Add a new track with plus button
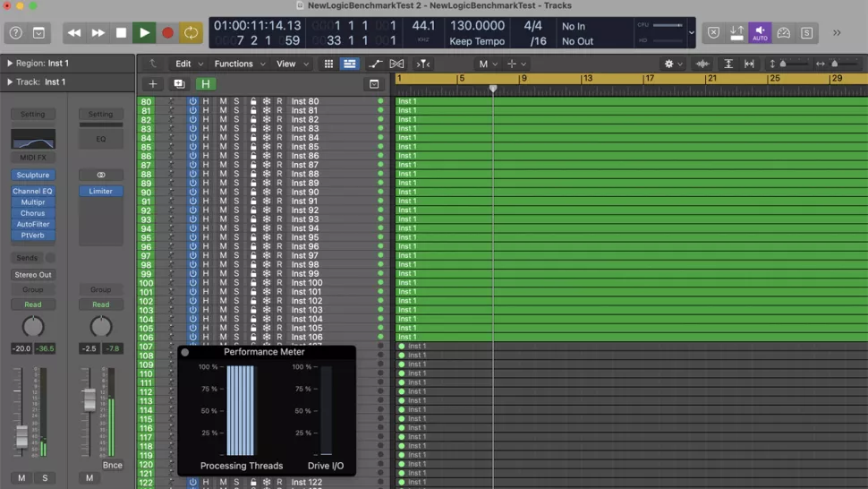This screenshot has width=868, height=489. (153, 84)
